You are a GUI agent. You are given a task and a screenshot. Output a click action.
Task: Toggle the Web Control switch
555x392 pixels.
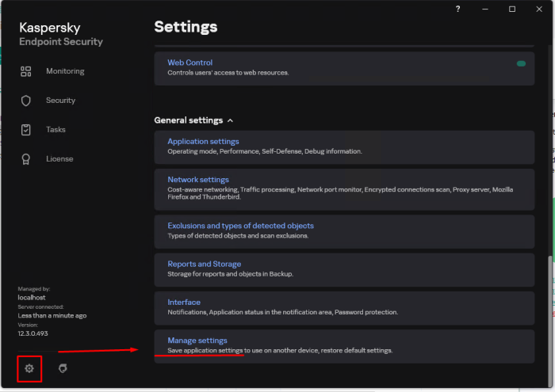[521, 63]
